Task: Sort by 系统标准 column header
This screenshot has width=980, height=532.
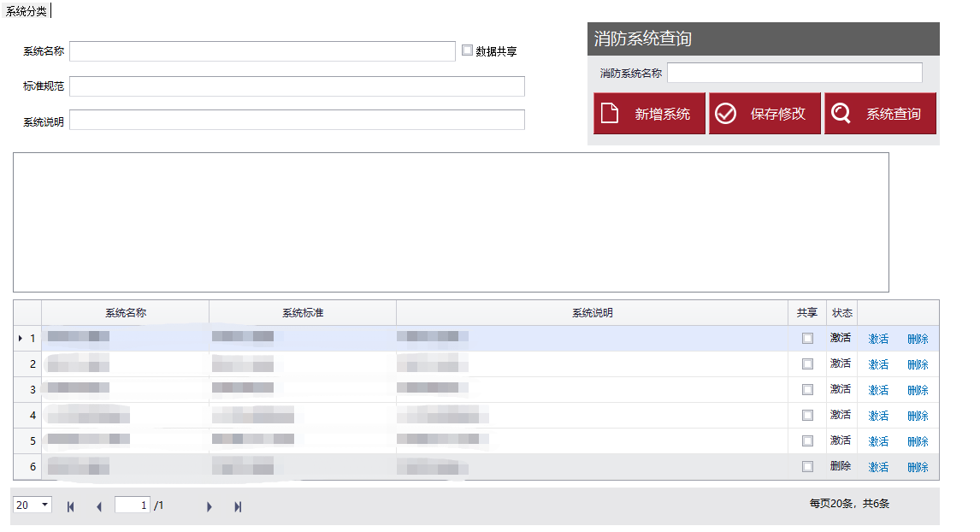Action: [x=303, y=313]
